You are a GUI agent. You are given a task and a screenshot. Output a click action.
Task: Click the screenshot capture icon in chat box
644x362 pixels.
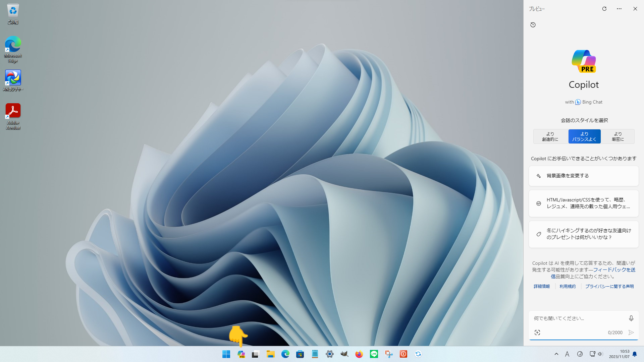tap(537, 333)
